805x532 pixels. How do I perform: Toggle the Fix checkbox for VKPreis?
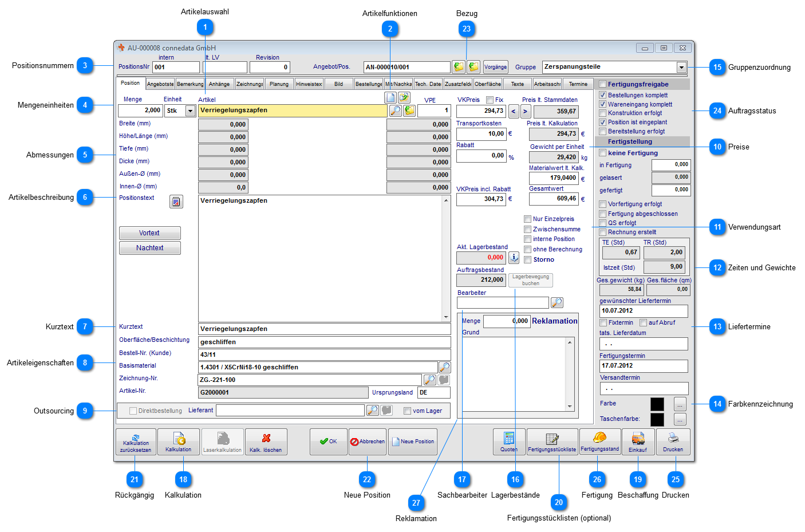coord(490,100)
